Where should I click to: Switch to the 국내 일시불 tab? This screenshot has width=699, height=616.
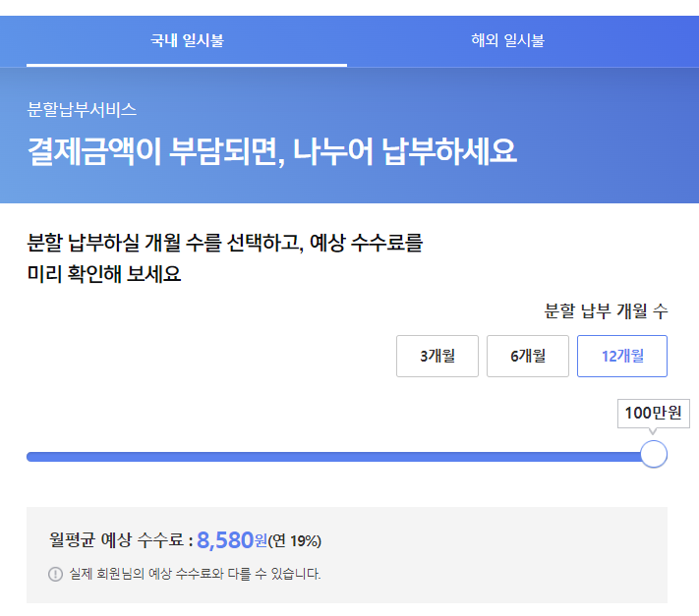pyautogui.click(x=187, y=40)
